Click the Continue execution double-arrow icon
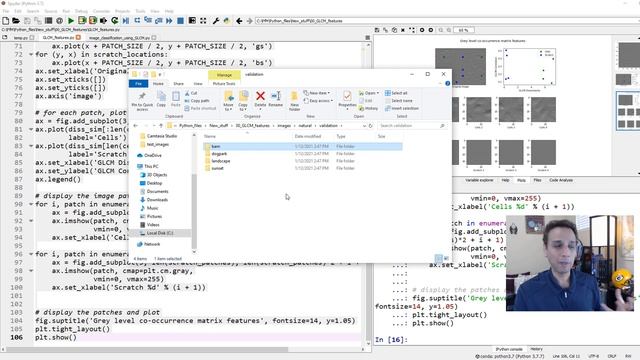The image size is (640, 360). point(169,20)
